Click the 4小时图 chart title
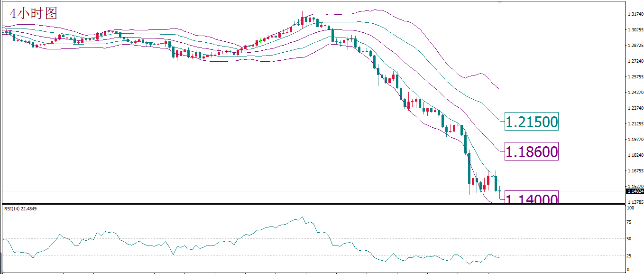644x274 pixels. tap(33, 13)
